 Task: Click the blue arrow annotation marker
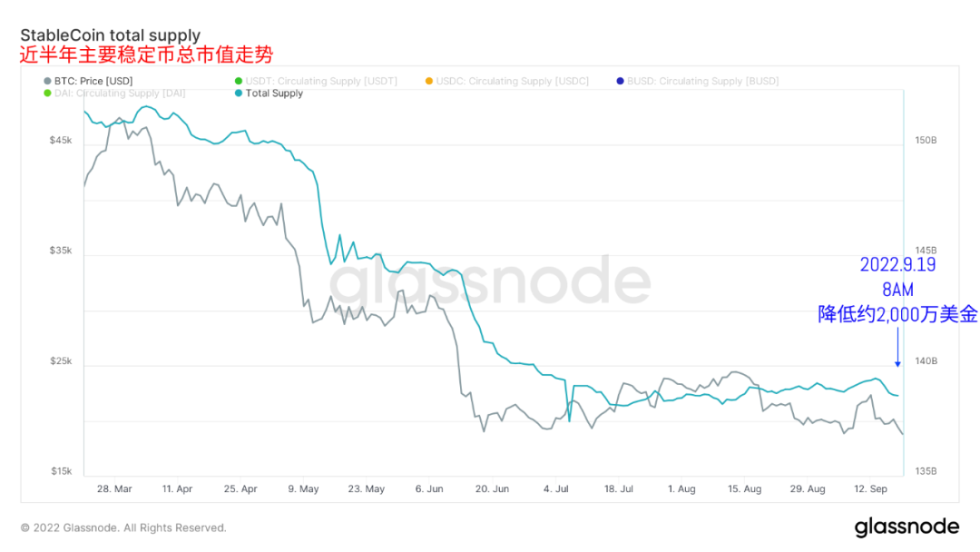897,348
